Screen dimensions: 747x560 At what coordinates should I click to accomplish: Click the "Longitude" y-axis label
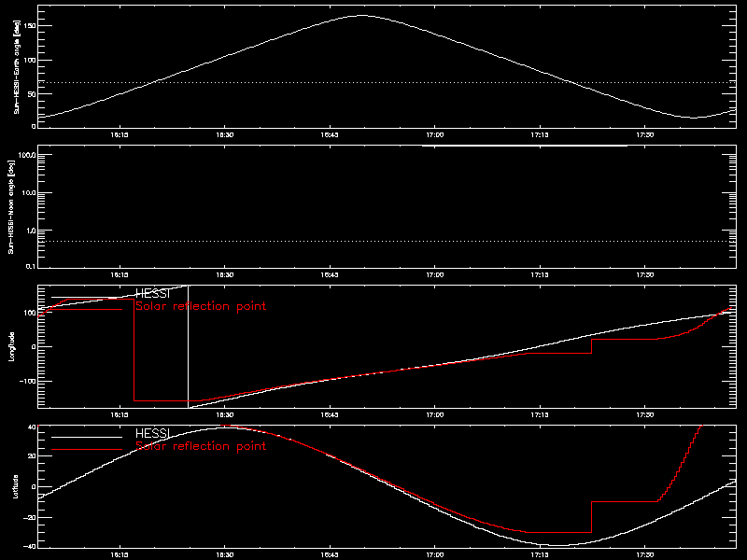point(12,346)
